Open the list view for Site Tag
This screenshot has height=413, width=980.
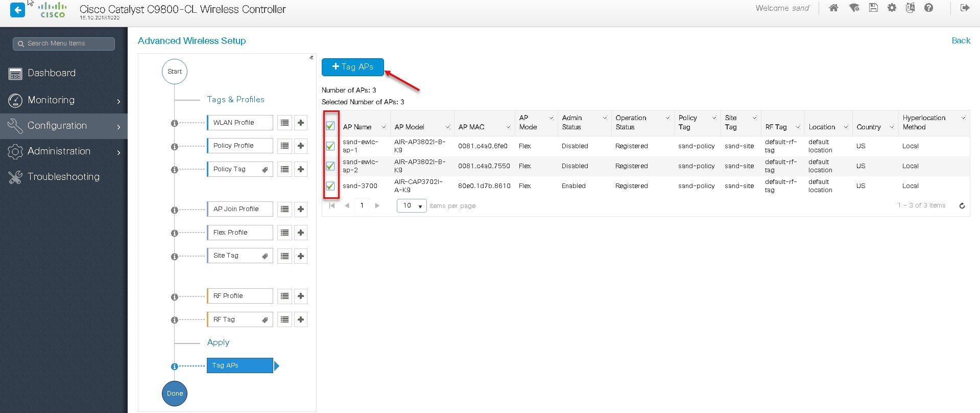284,256
